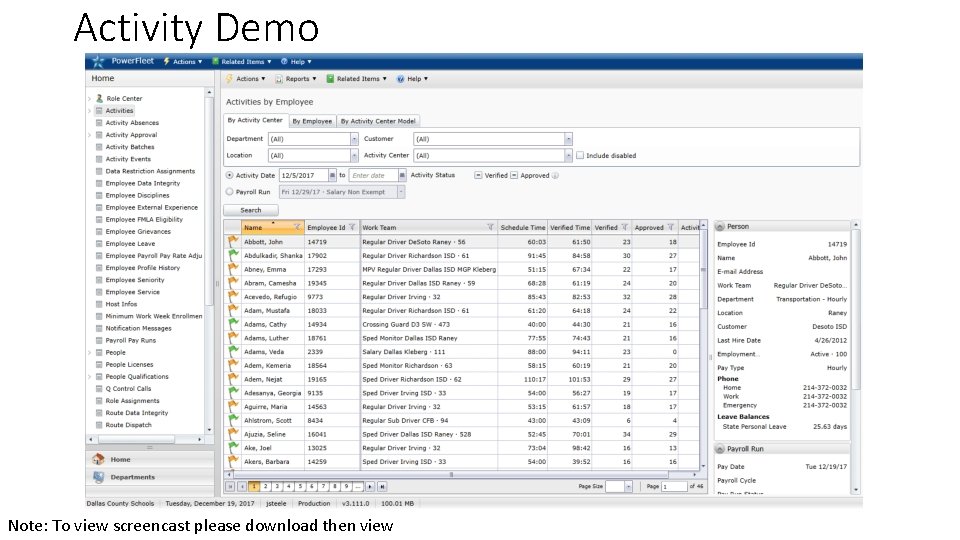Click the Activities list icon in sidebar

[99, 111]
